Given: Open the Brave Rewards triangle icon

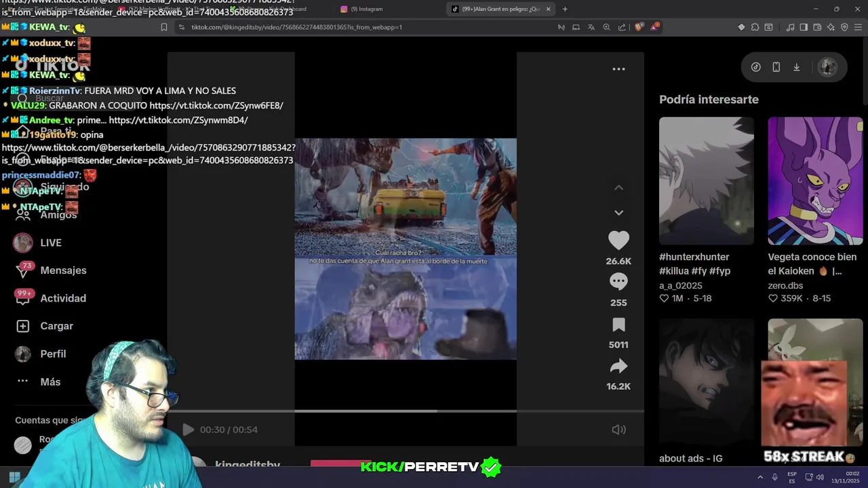Looking at the screenshot, I should 654,27.
